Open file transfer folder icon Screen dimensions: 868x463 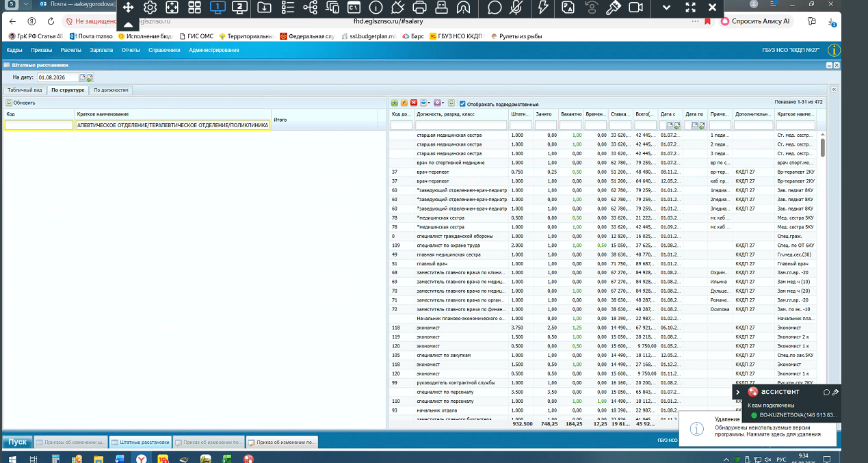[x=265, y=8]
